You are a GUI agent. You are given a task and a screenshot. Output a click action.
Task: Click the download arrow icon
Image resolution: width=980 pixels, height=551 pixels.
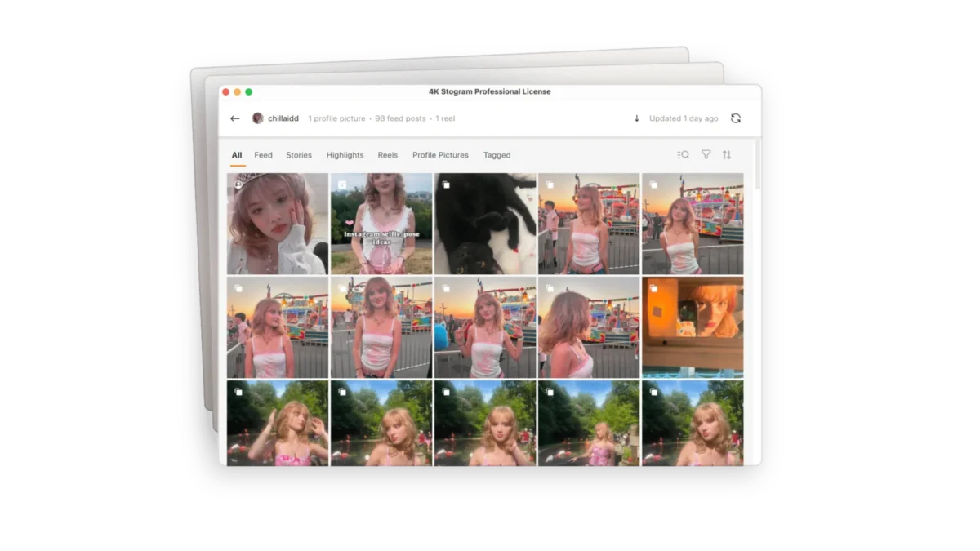click(637, 118)
